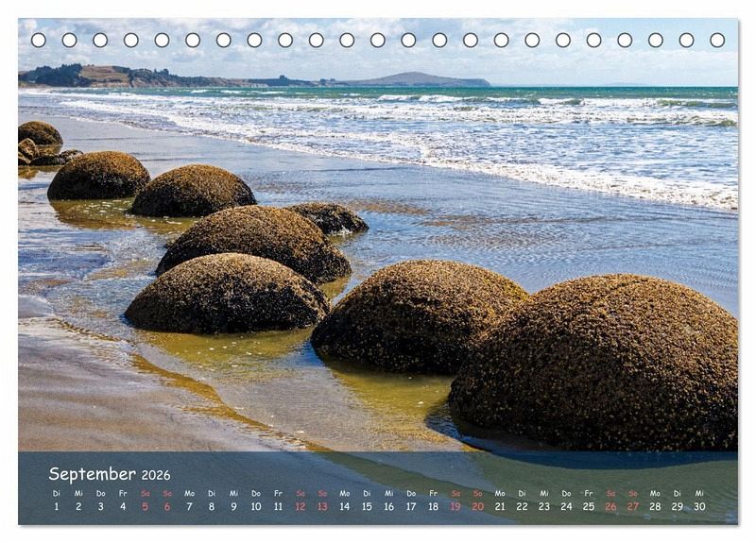Select date 18 in the calendar

[434, 507]
